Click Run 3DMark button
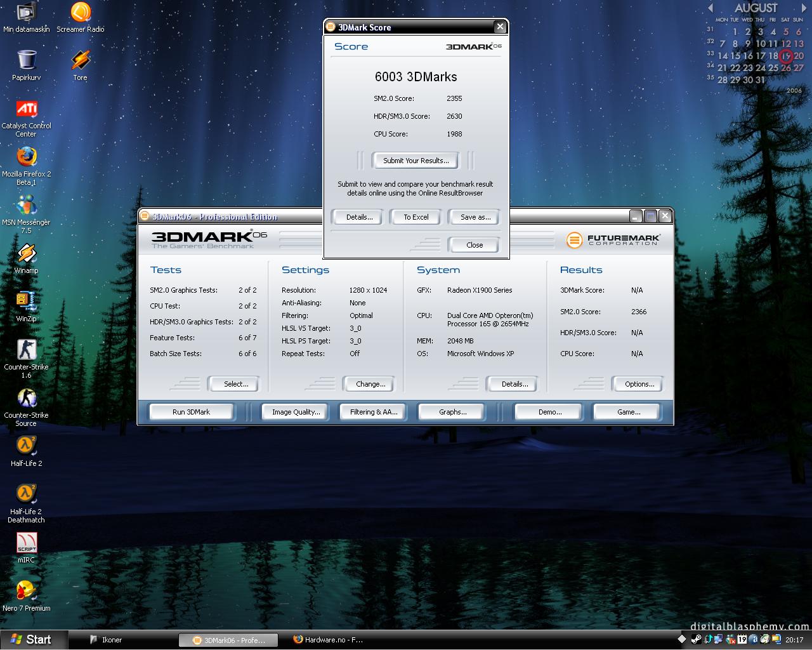This screenshot has height=650, width=812. pos(191,412)
